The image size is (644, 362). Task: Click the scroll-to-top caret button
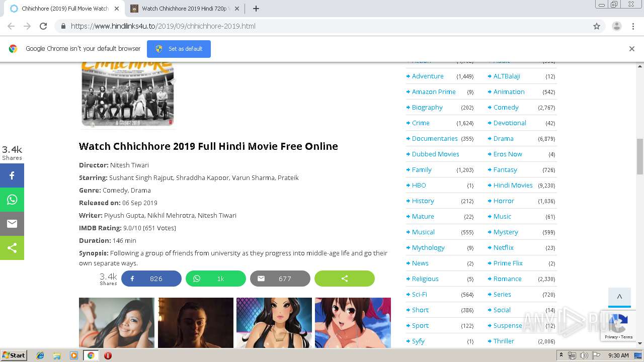coord(619,297)
